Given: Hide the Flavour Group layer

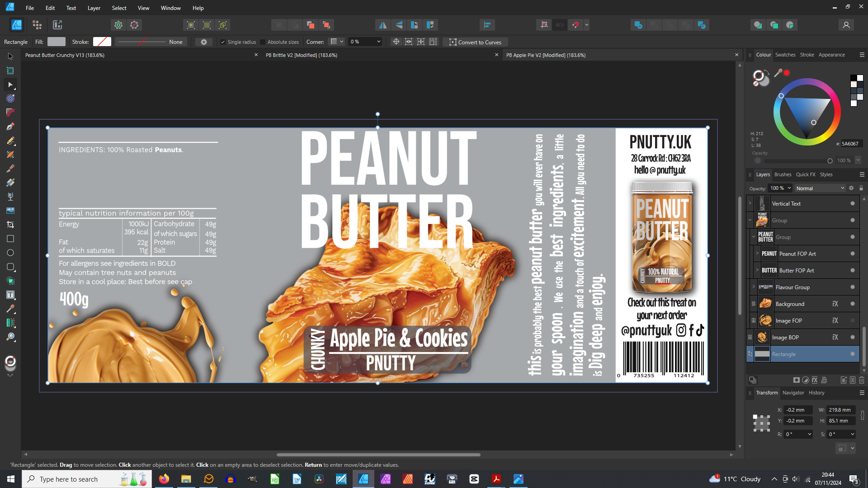Looking at the screenshot, I should tap(853, 287).
